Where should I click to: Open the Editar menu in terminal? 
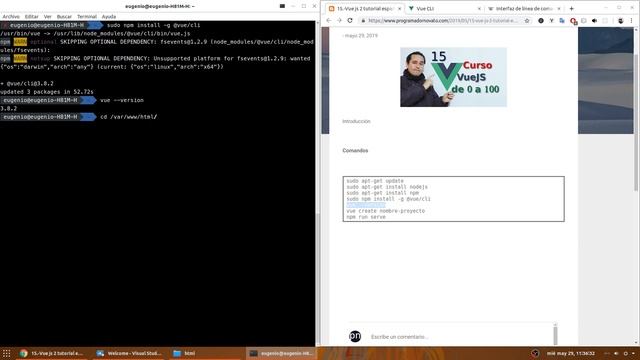coord(31,17)
